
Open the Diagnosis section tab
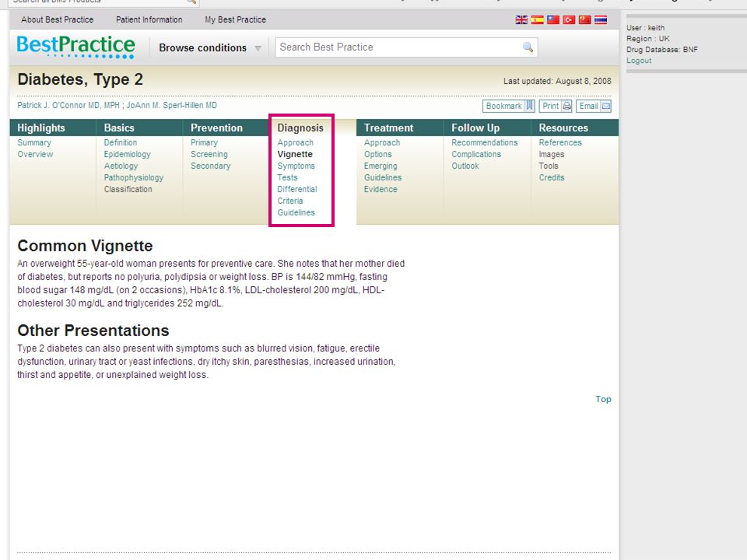coord(300,128)
